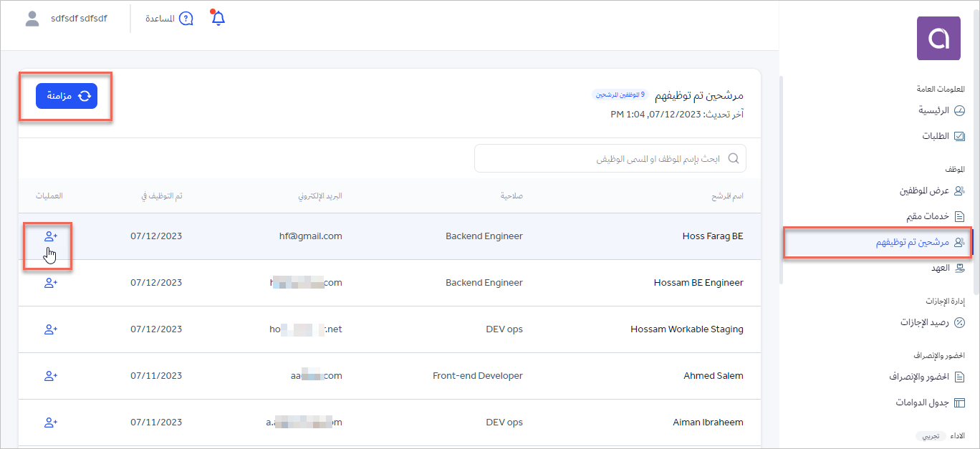Open الرئيسية home in the sidebar
This screenshot has height=449, width=980.
click(940, 111)
